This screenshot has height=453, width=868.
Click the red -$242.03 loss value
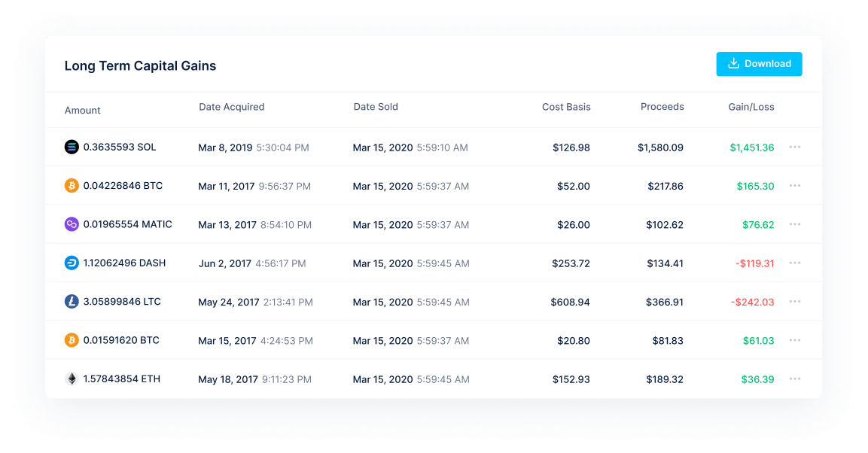pyautogui.click(x=752, y=301)
